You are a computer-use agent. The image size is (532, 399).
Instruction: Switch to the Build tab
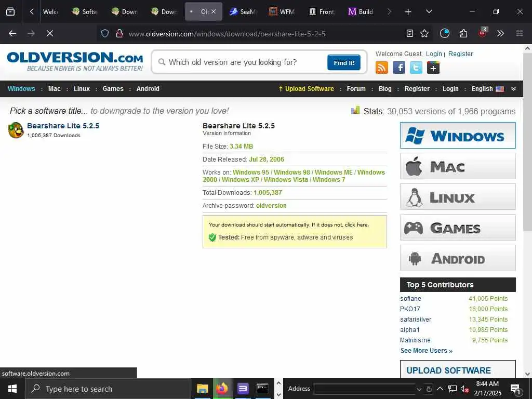(361, 11)
